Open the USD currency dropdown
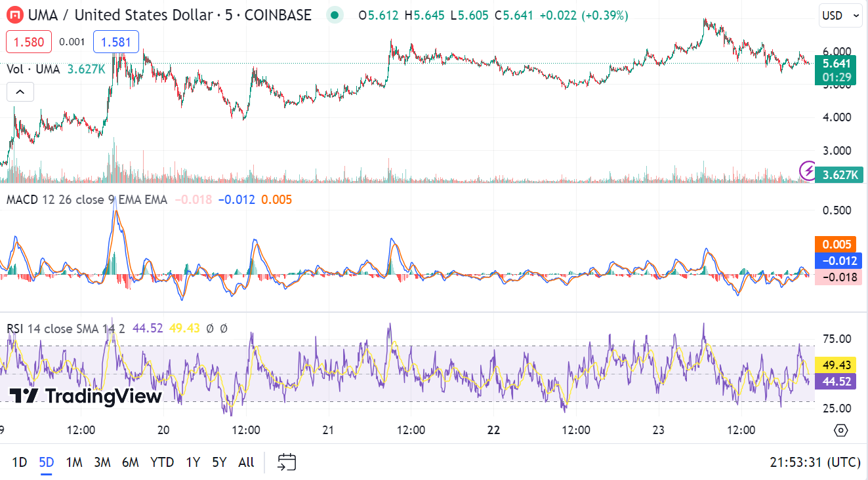Viewport: 868px width, 480px height. [x=839, y=16]
